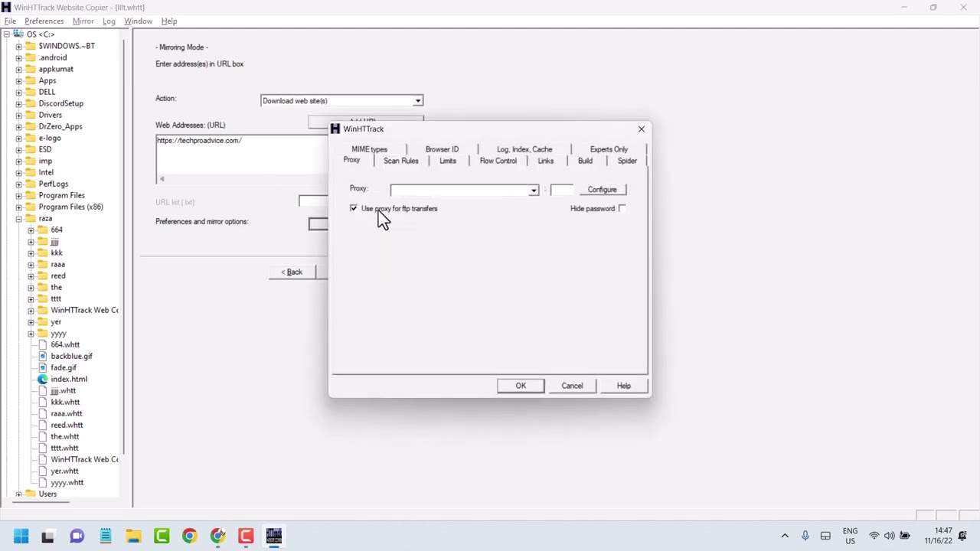Select WinHTTrack icon on the taskbar

273,536
